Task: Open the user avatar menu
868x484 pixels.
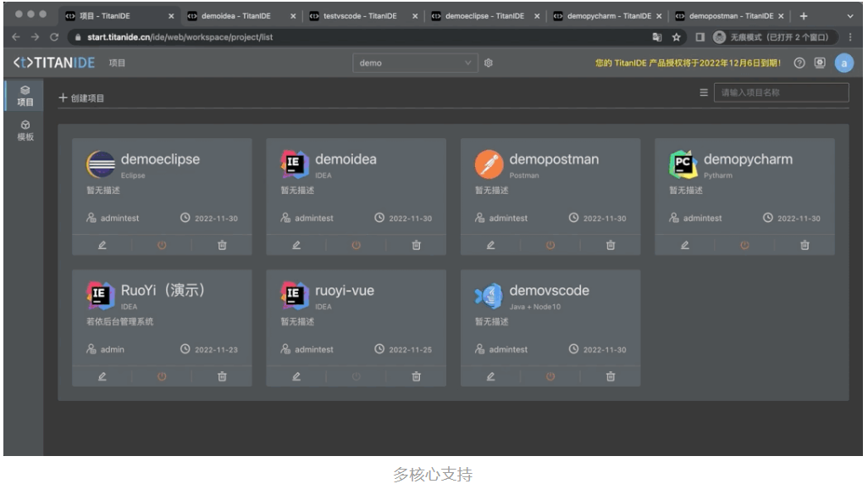Action: click(843, 64)
